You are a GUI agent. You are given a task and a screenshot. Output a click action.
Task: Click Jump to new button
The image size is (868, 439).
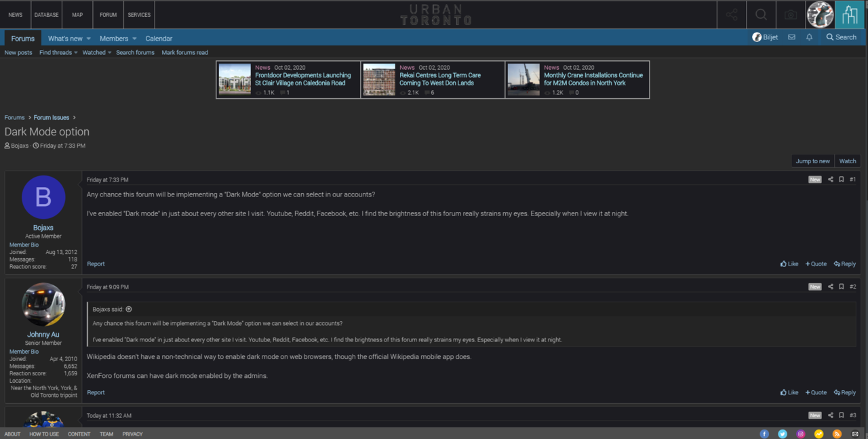pyautogui.click(x=812, y=161)
